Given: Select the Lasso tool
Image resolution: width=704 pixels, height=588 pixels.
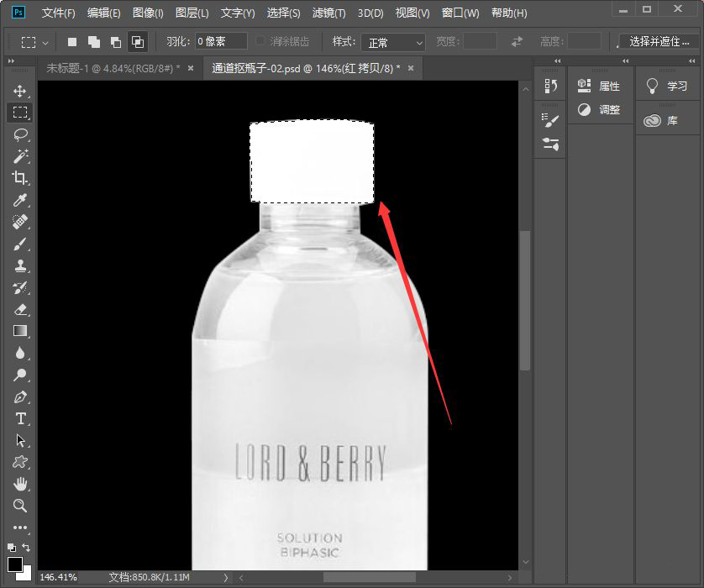Looking at the screenshot, I should coord(20,134).
